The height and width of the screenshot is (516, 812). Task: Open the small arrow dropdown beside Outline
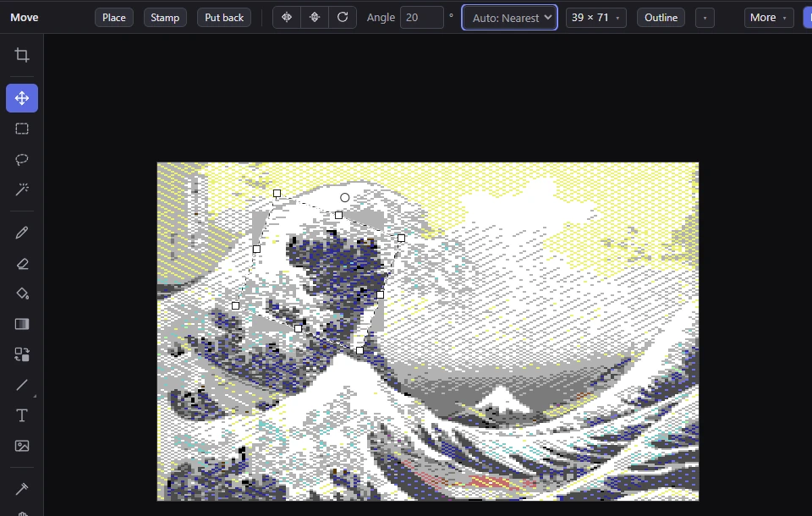click(x=705, y=18)
